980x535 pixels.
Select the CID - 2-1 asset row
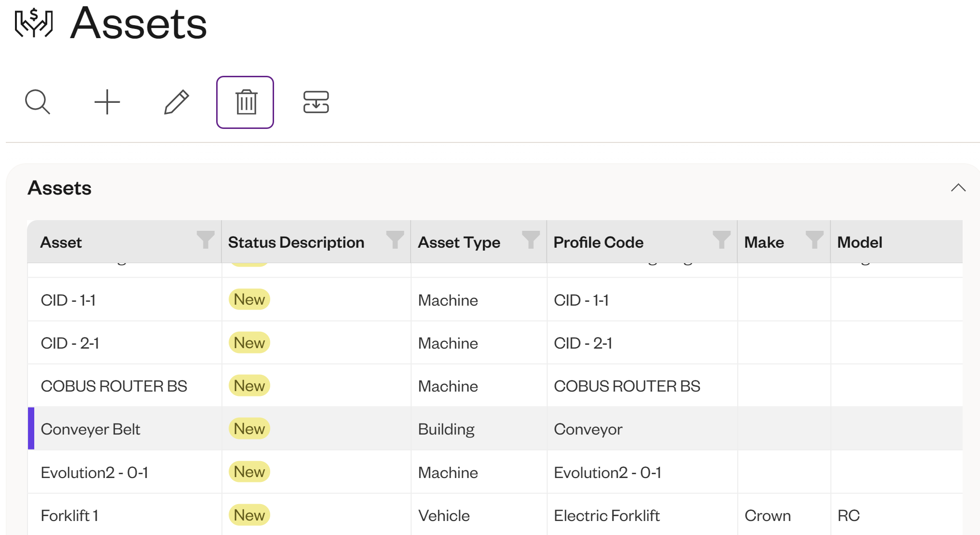pos(70,342)
